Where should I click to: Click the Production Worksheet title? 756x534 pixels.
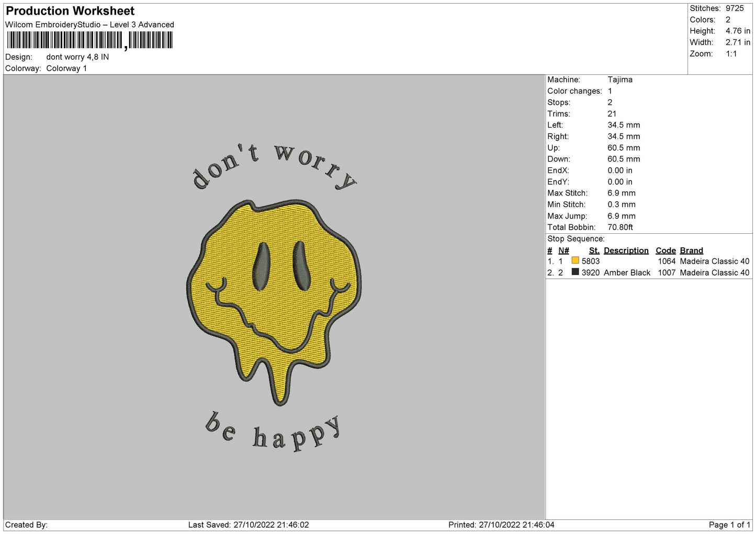coord(70,11)
